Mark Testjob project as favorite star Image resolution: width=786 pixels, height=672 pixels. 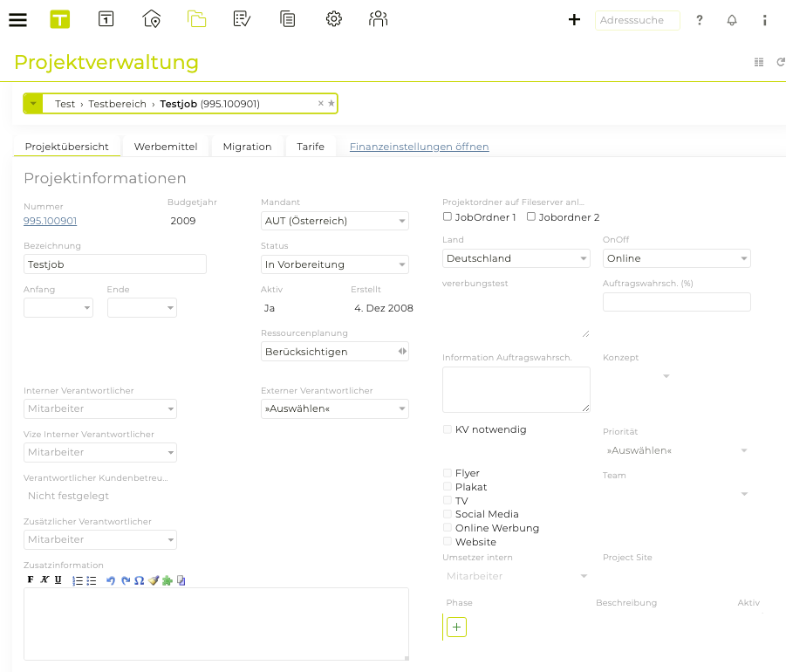click(331, 103)
